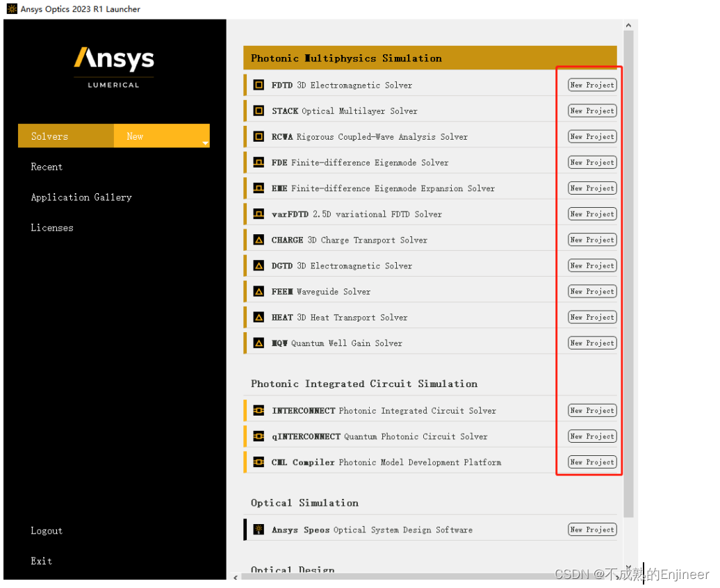
Task: Select 'qINTERCONNECT Quantum Photonic Circuit Solver' text
Action: pyautogui.click(x=379, y=436)
